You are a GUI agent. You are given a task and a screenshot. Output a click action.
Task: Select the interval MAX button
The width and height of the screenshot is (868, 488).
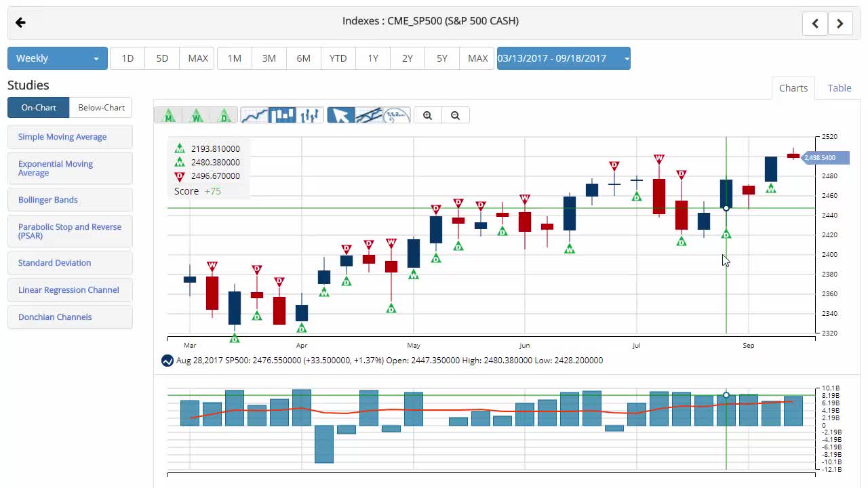(x=198, y=58)
